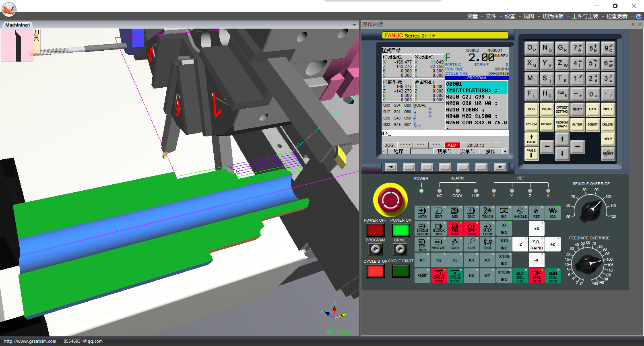
Task: Open the 检查更新 menu
Action: (x=620, y=16)
